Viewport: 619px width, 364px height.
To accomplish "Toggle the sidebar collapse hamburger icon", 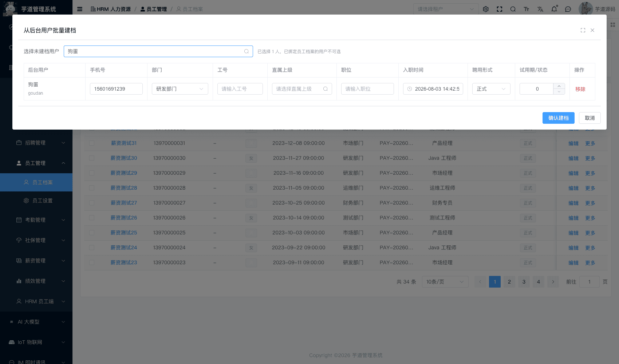I will tap(80, 9).
